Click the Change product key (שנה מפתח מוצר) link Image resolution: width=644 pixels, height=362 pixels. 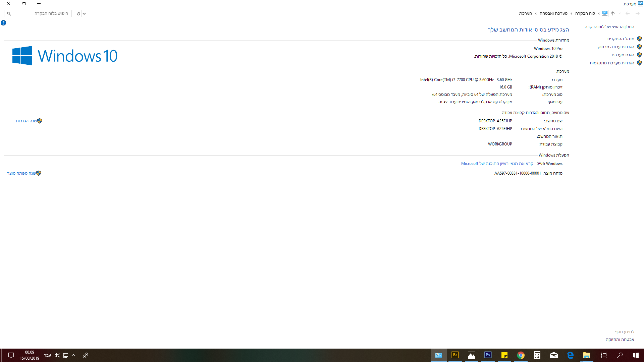21,173
